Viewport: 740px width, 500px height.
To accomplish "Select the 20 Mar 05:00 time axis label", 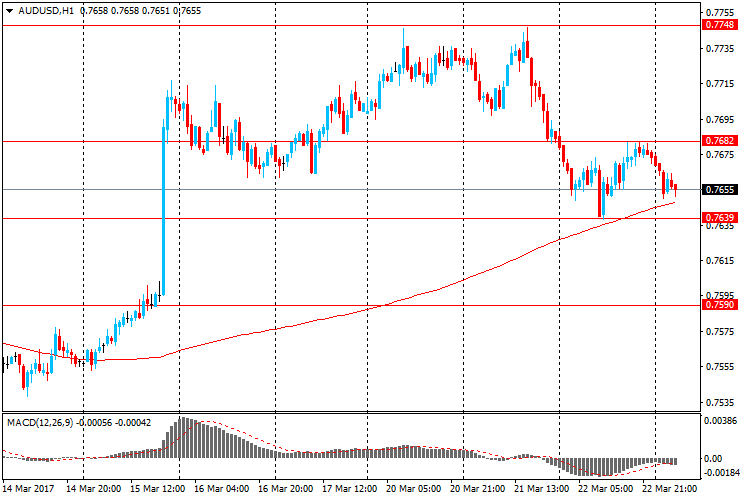I will 414,489.
